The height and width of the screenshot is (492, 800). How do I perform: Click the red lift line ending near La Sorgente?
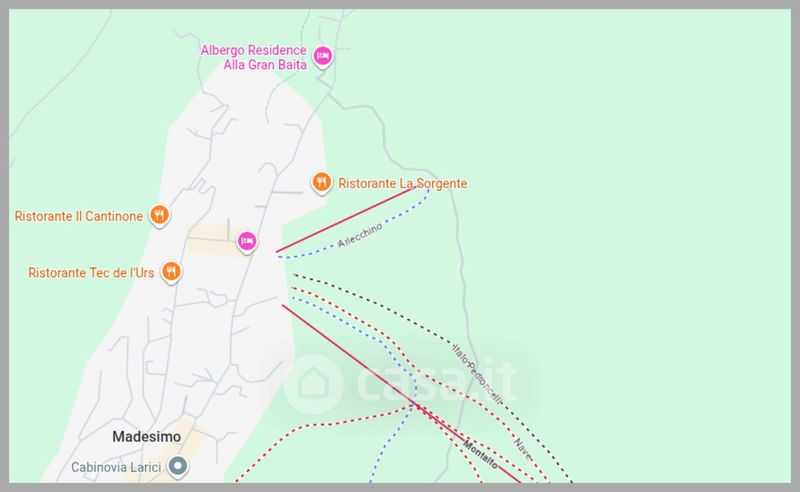[345, 219]
